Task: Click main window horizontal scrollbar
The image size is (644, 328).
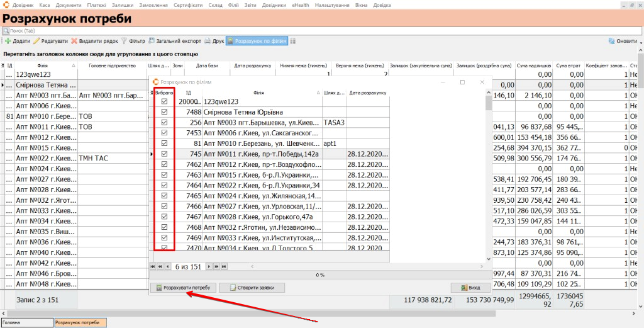Action: point(250,313)
